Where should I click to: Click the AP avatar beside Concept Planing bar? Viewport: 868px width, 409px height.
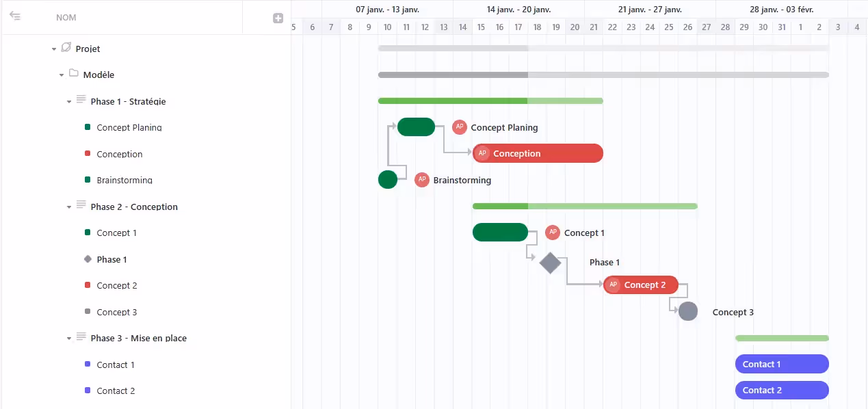click(460, 127)
